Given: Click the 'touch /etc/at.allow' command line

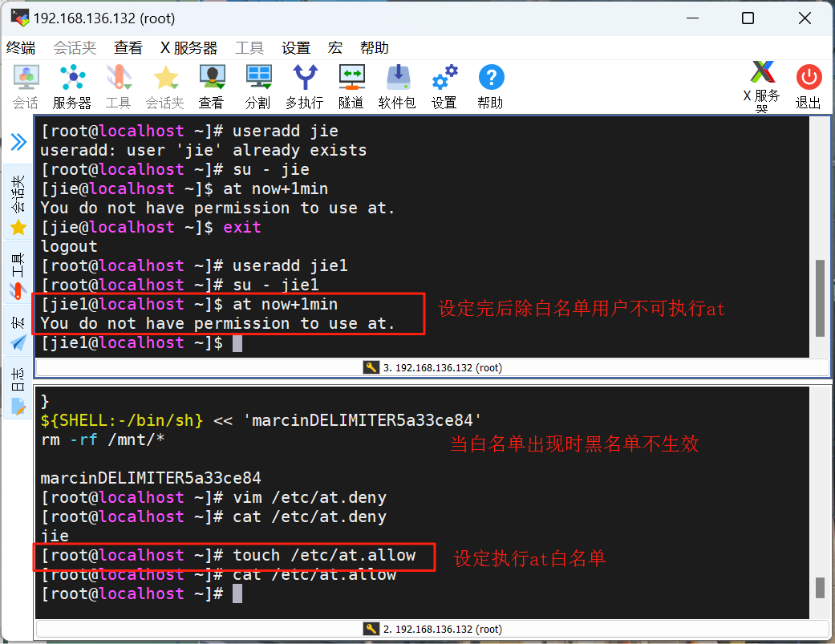Looking at the screenshot, I should tap(229, 555).
